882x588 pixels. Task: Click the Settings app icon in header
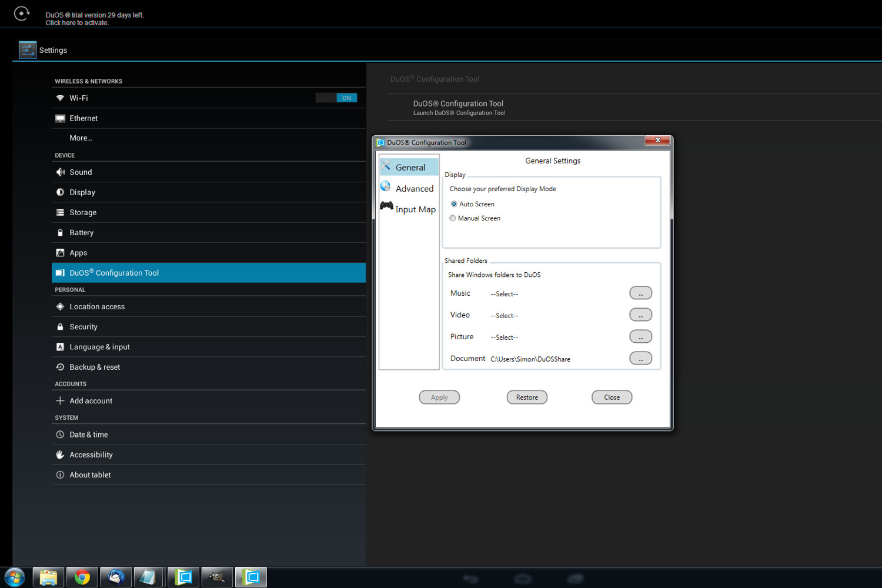pos(28,50)
